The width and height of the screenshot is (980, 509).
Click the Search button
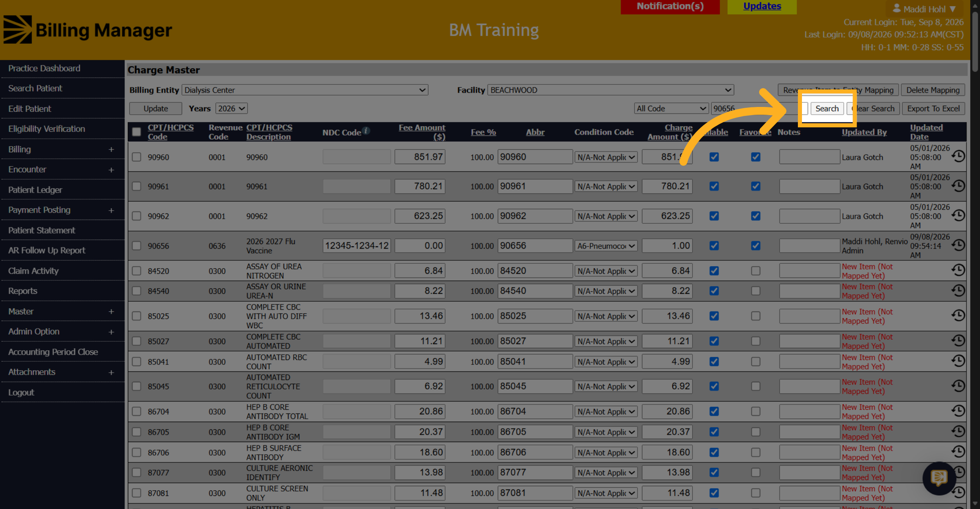[827, 109]
